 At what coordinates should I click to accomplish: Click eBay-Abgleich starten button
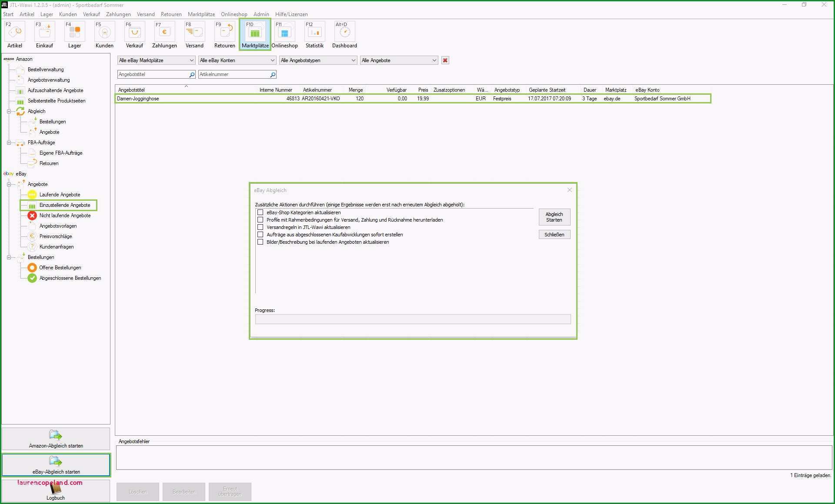click(56, 465)
